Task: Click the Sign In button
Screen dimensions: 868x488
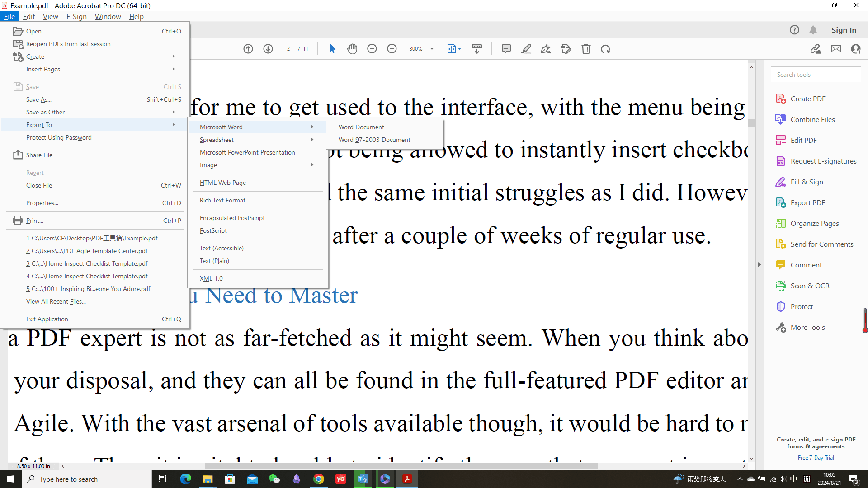Action: pos(843,30)
